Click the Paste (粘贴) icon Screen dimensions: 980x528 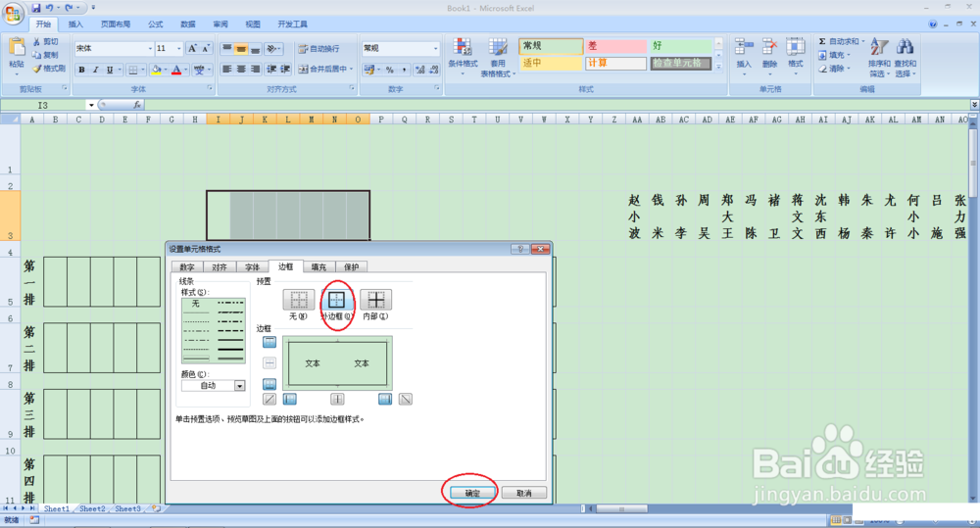17,47
